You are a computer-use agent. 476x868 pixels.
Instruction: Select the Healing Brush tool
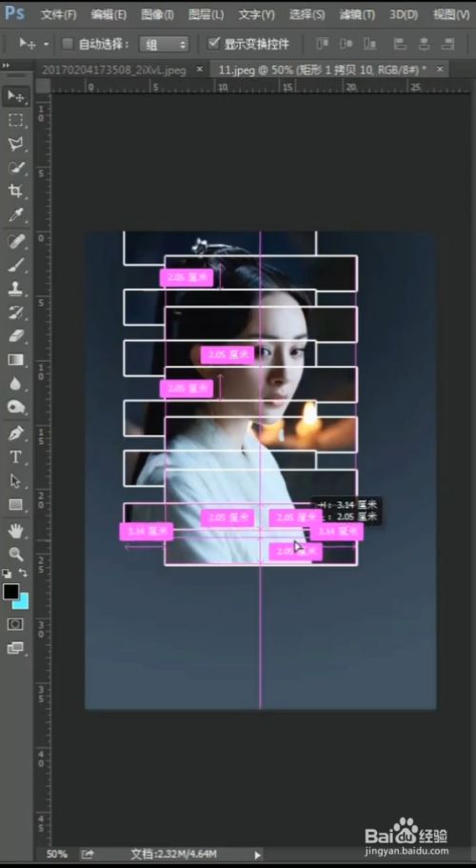click(x=15, y=241)
